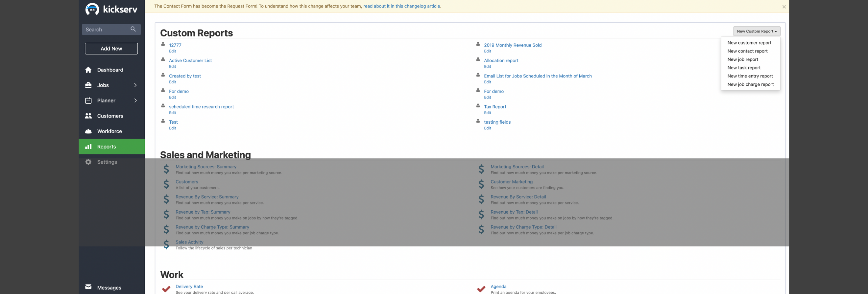Edit the 2019 Monthly Revenue Sold report
The width and height of the screenshot is (868, 294).
(487, 51)
